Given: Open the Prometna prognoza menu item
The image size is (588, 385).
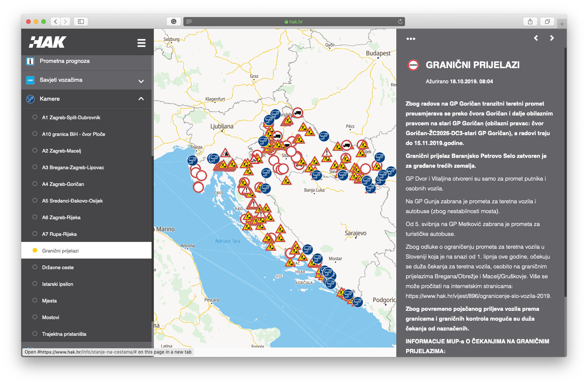Looking at the screenshot, I should point(65,61).
